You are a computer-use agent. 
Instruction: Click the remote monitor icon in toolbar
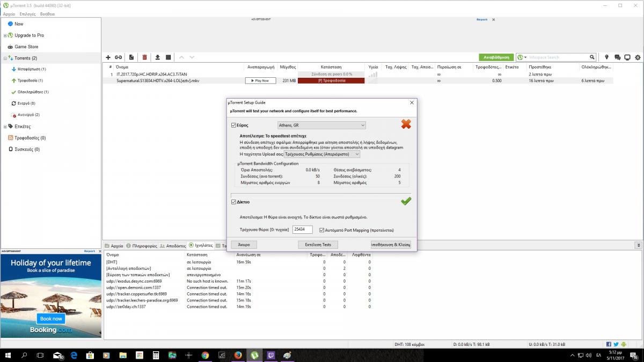[x=627, y=57]
